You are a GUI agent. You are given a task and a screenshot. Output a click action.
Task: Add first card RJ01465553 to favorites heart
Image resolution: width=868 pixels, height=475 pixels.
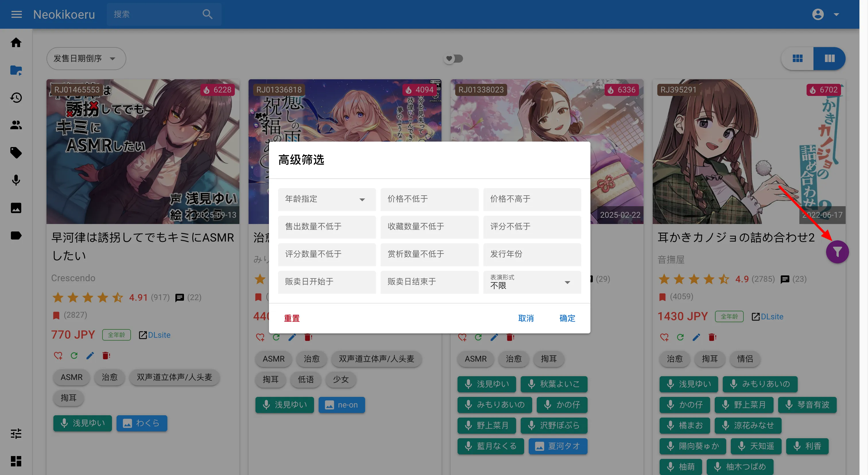pos(58,355)
